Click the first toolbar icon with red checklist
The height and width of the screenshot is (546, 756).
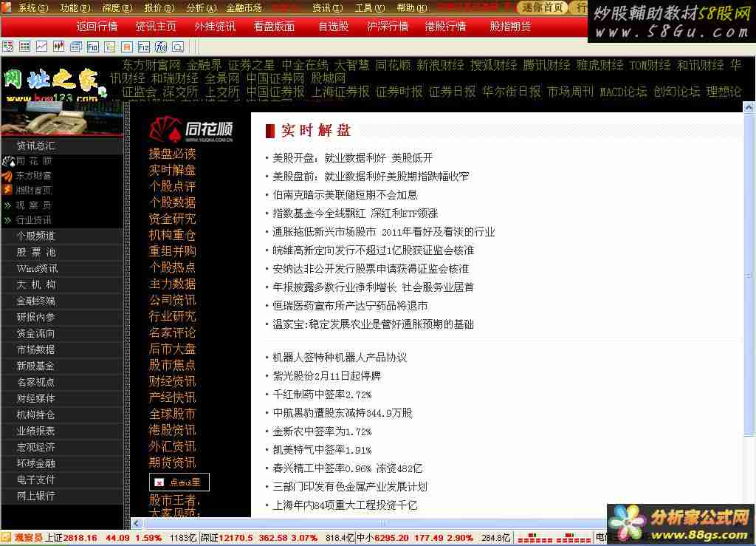click(x=7, y=47)
